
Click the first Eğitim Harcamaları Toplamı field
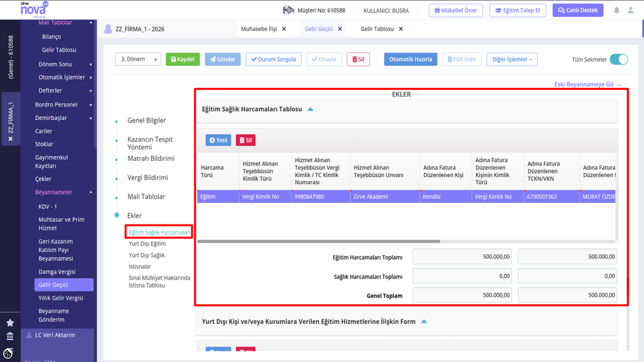point(462,257)
